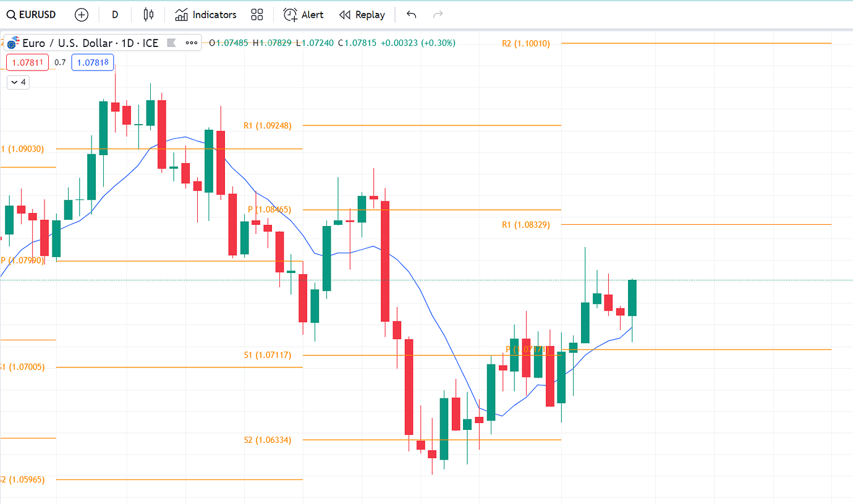This screenshot has height=504, width=853.
Task: Click the OHLC values in the legend
Action: click(x=328, y=43)
